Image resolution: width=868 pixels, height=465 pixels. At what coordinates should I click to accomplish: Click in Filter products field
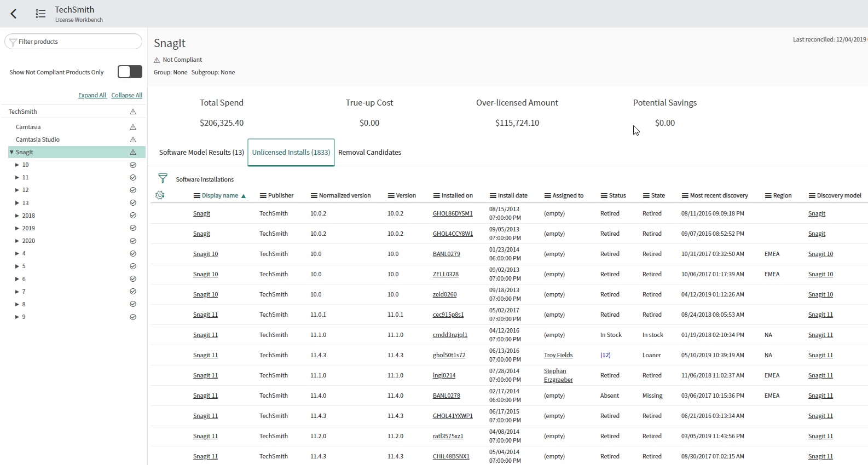pos(73,42)
